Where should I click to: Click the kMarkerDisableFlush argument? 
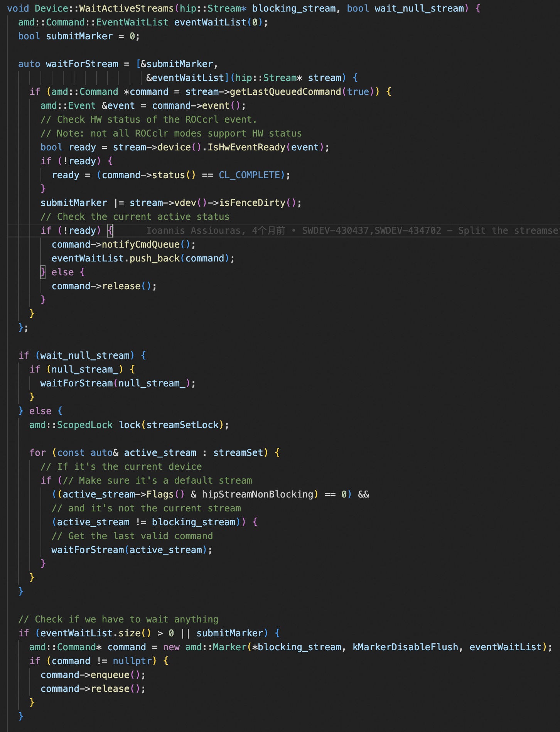point(405,647)
